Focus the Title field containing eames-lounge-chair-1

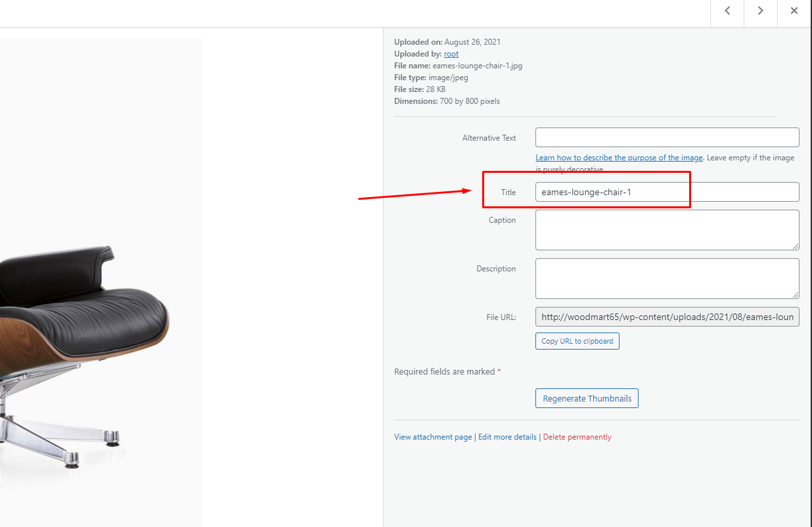coord(667,192)
